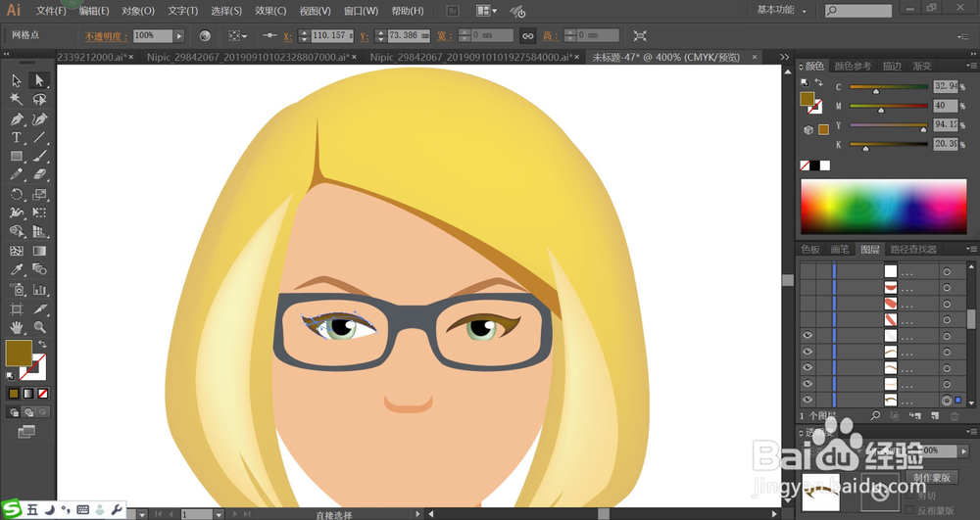Toggle visibility of the second-from-bottom layer row

808,383
